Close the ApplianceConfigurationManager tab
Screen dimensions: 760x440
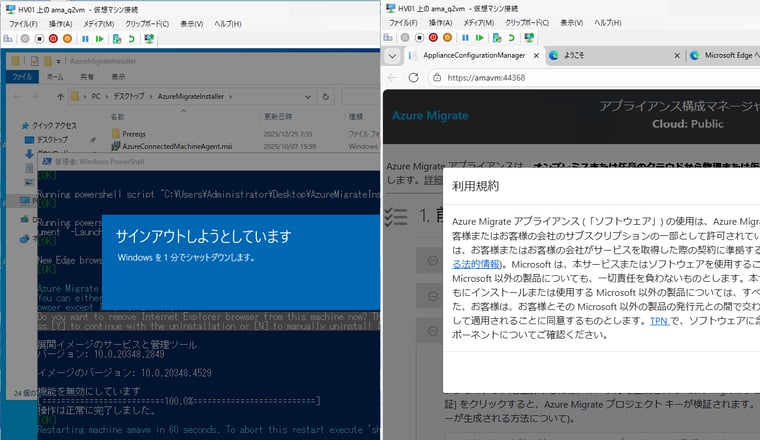point(536,56)
